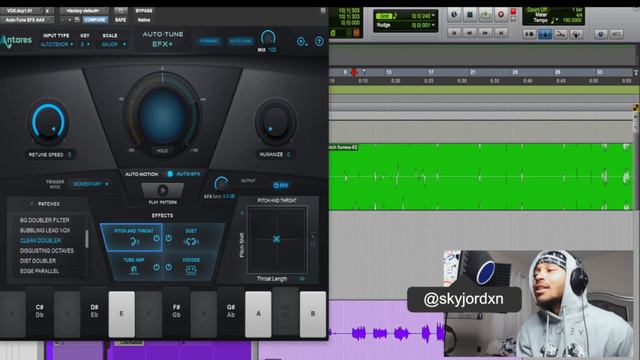Click the F# / Gb keyboard key
Image resolution: width=640 pixels, height=360 pixels.
(x=176, y=311)
